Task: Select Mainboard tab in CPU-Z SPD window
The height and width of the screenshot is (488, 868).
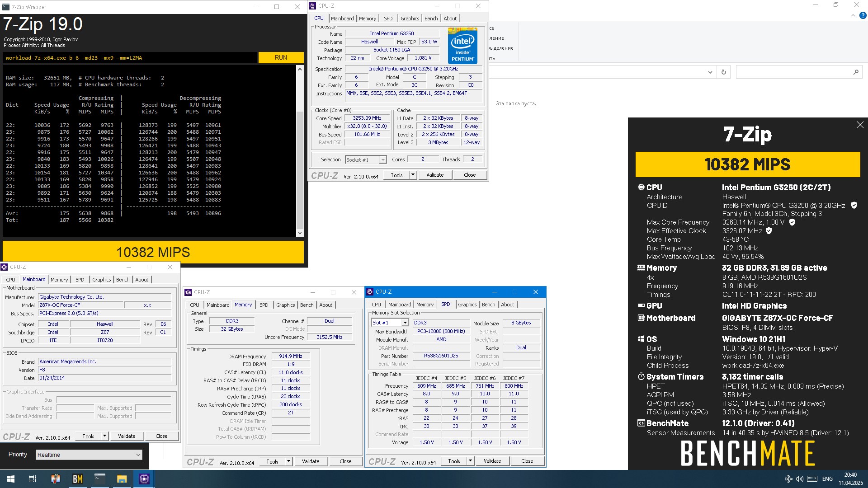Action: point(400,305)
